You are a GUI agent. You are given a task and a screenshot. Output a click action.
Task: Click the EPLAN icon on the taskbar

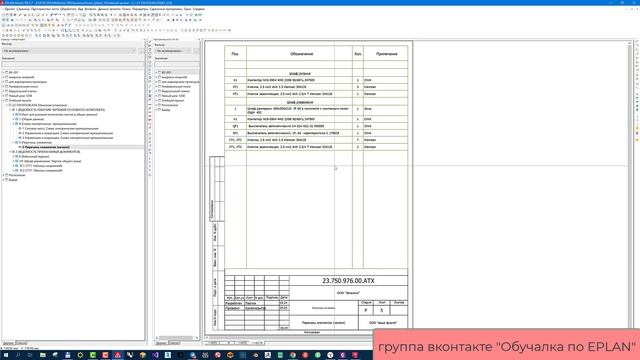117,355
